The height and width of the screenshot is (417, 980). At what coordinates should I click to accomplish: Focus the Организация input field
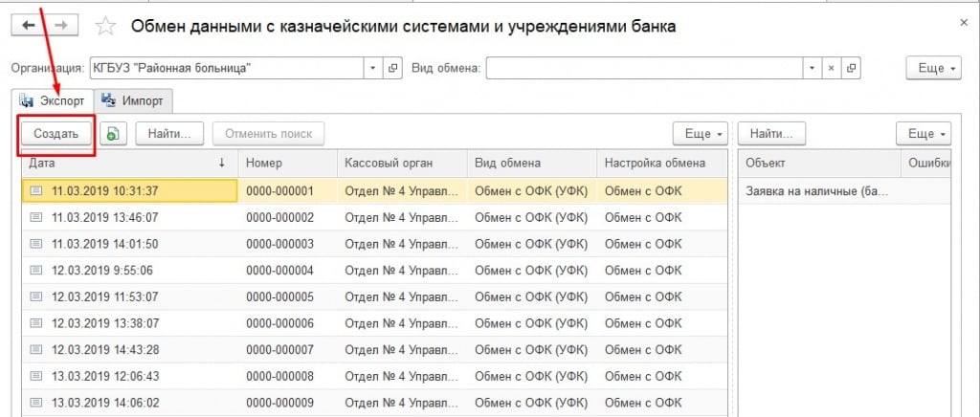(227, 68)
